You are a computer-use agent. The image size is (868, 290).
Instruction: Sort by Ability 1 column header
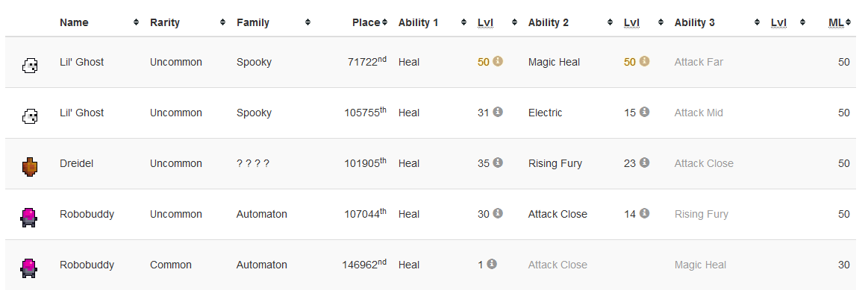pyautogui.click(x=418, y=22)
